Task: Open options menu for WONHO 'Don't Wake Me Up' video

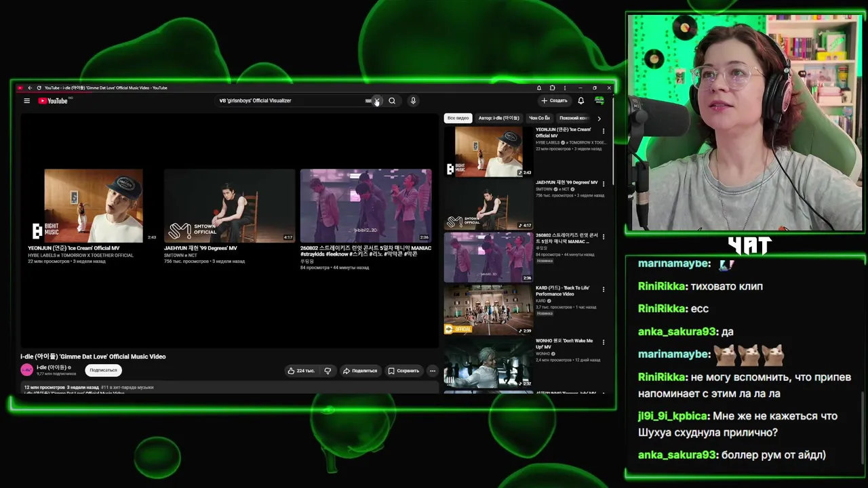Action: click(x=604, y=342)
